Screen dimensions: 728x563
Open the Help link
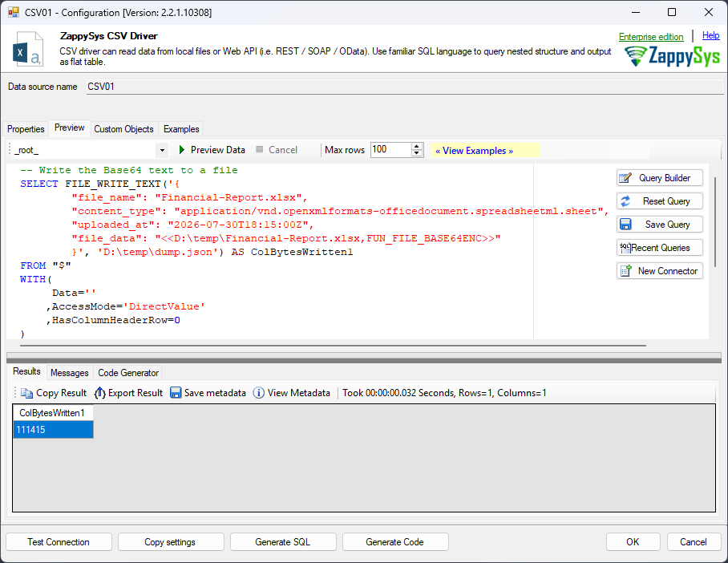click(710, 35)
